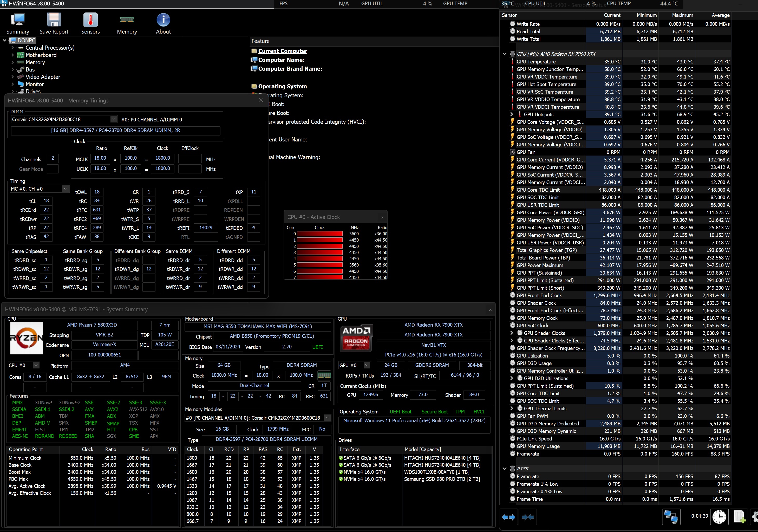
Task: Expand the Motherboard tree node
Action: point(13,55)
